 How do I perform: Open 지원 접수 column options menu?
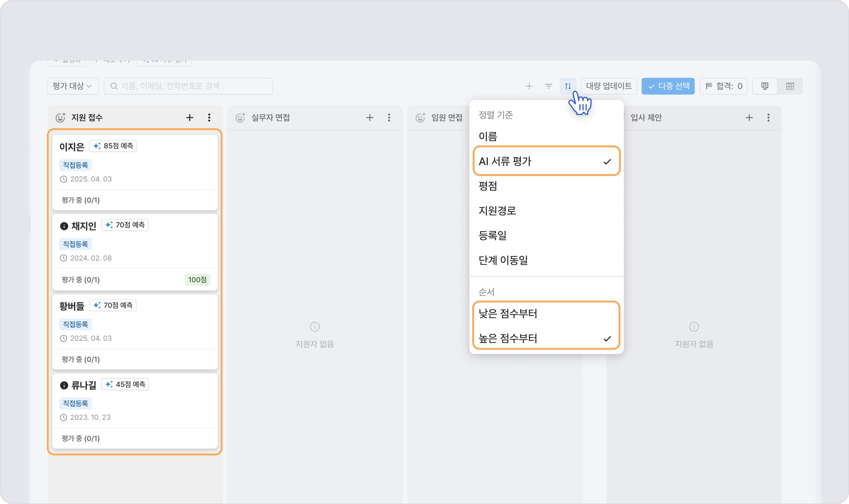(x=209, y=118)
